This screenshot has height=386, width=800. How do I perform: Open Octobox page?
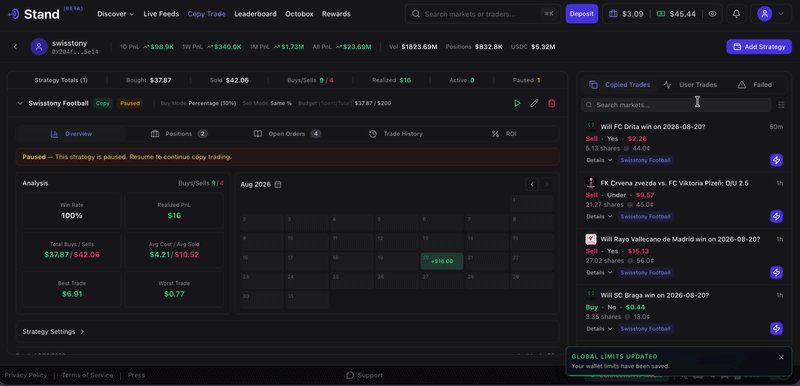pos(299,14)
